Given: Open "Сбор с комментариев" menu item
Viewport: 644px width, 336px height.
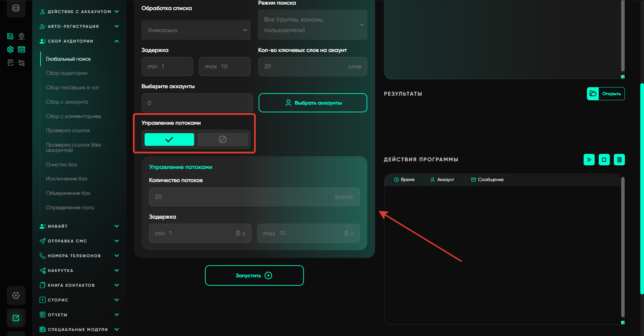Looking at the screenshot, I should click(x=73, y=116).
